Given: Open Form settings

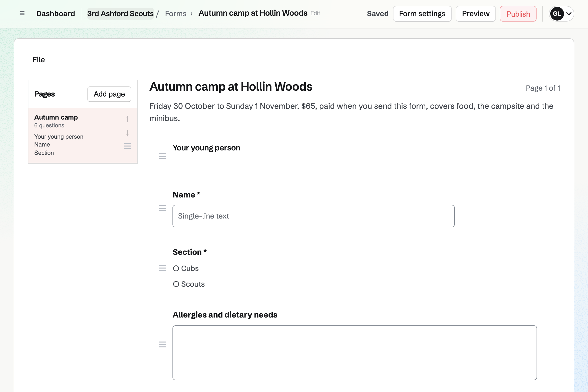Looking at the screenshot, I should click(x=422, y=14).
